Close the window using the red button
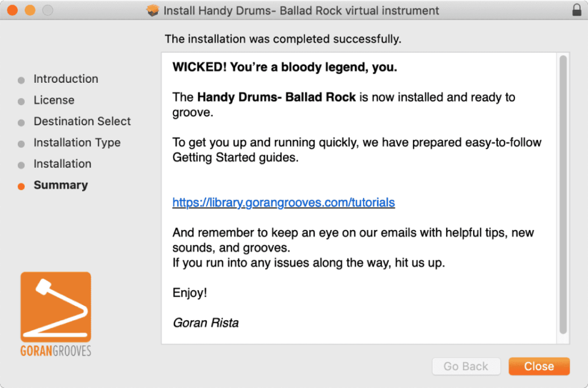The height and width of the screenshot is (388, 588). 12,10
